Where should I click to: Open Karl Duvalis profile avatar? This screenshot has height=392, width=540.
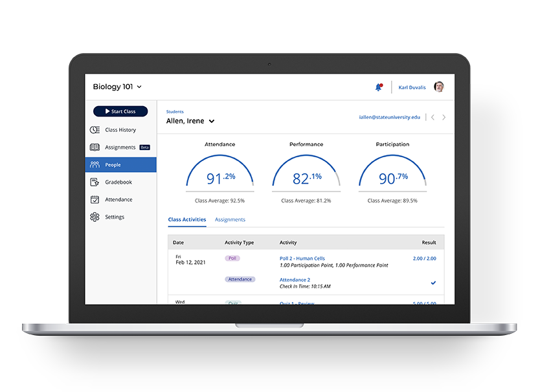click(x=439, y=87)
